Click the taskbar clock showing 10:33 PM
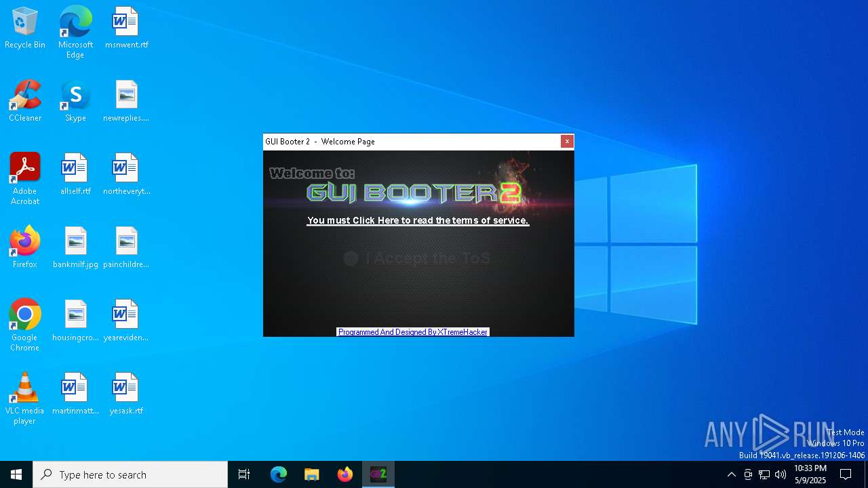The width and height of the screenshot is (868, 488). [810, 474]
